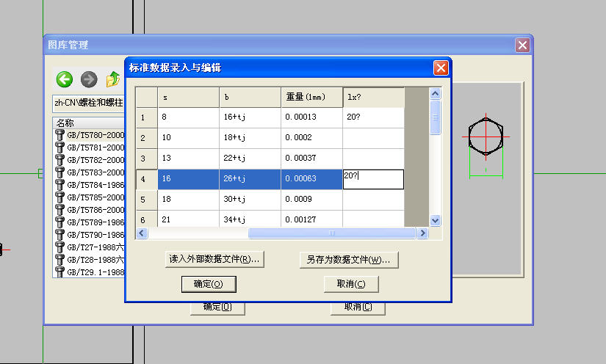Screen dimensions: 606x364
Task: Click the 20? cell in row 1
Action: coord(373,117)
